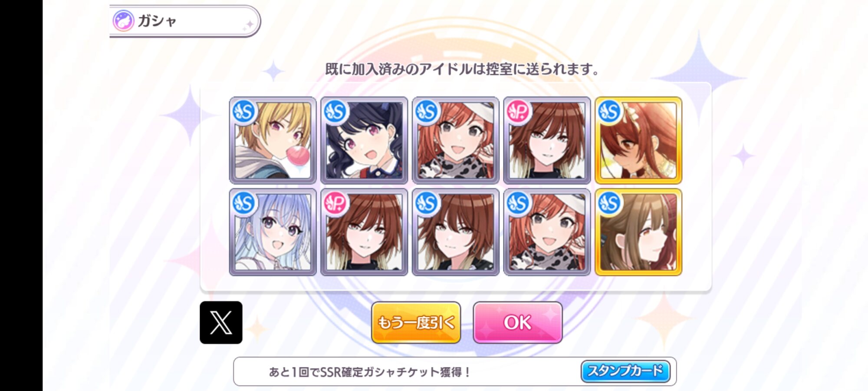Select the light blue-haired idol card
Image resolution: width=868 pixels, height=391 pixels.
click(273, 232)
